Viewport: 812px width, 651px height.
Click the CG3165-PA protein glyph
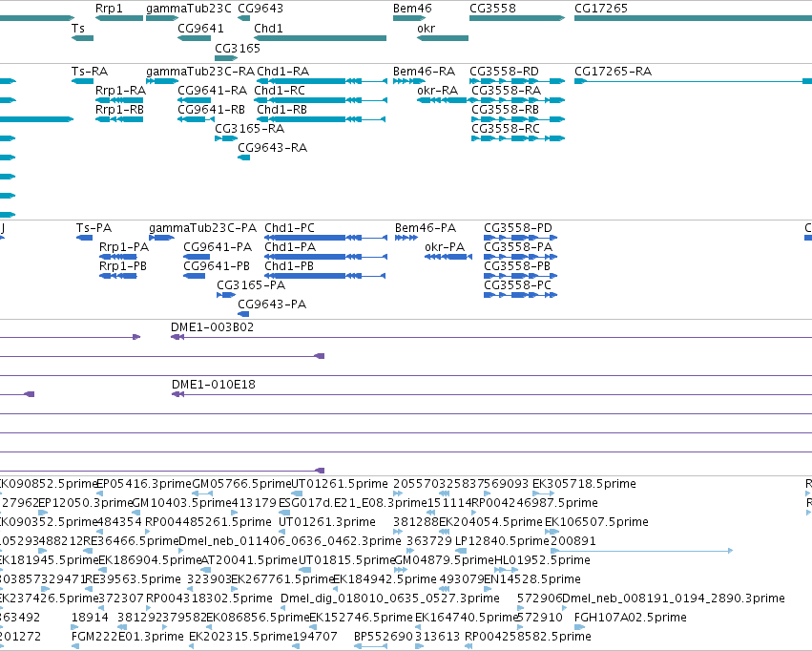[x=226, y=295]
